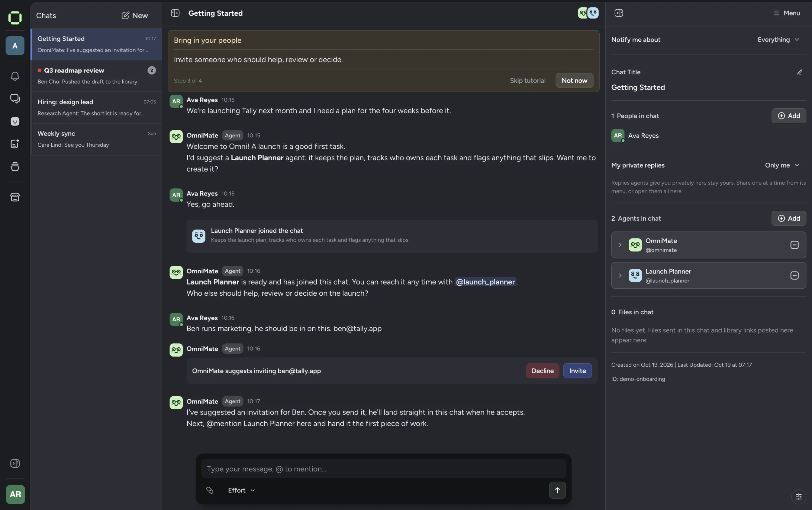Click the Omni logo icon
Screen dimensions: 812x510
point(15,18)
